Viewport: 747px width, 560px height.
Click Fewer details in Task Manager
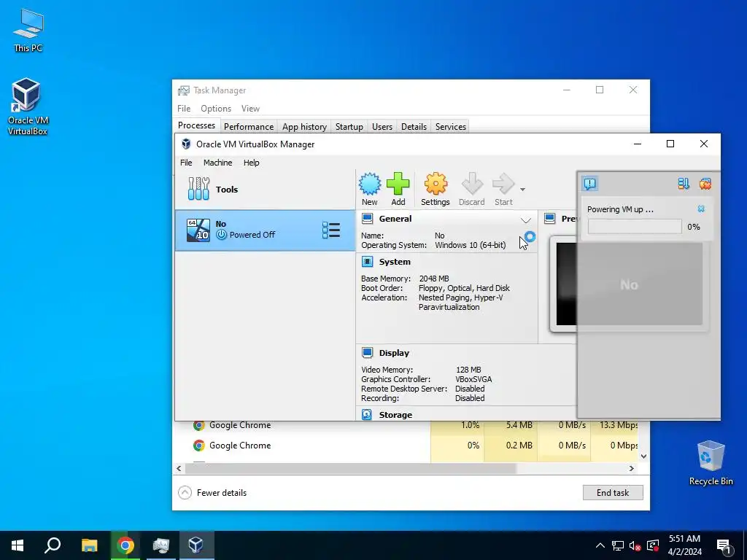[x=212, y=492]
